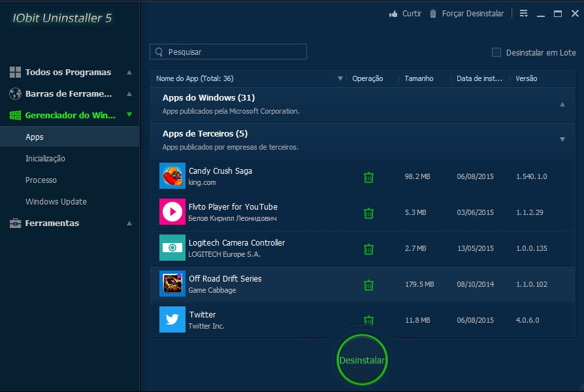Click the trash icon for Candy Crush Saga
Image resolution: width=584 pixels, height=392 pixels.
(x=368, y=177)
